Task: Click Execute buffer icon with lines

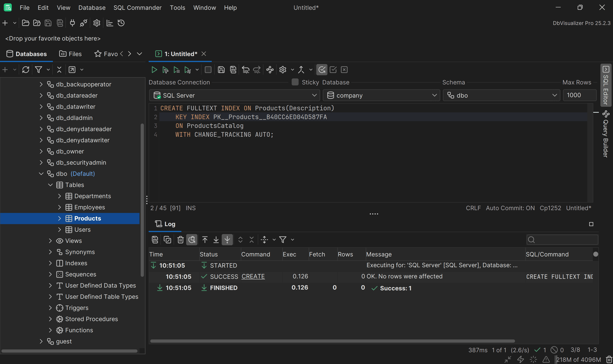Action: coord(177,70)
